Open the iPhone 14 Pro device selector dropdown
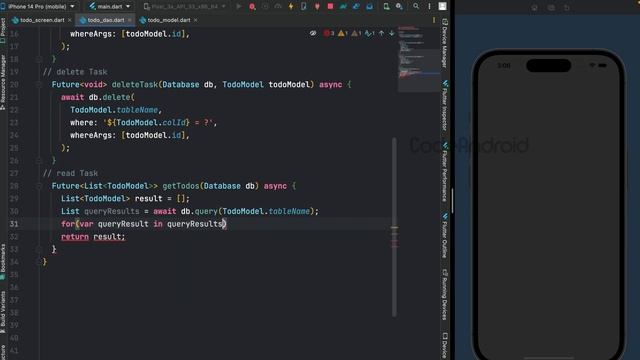Image resolution: width=640 pixels, height=360 pixels. 39,7
